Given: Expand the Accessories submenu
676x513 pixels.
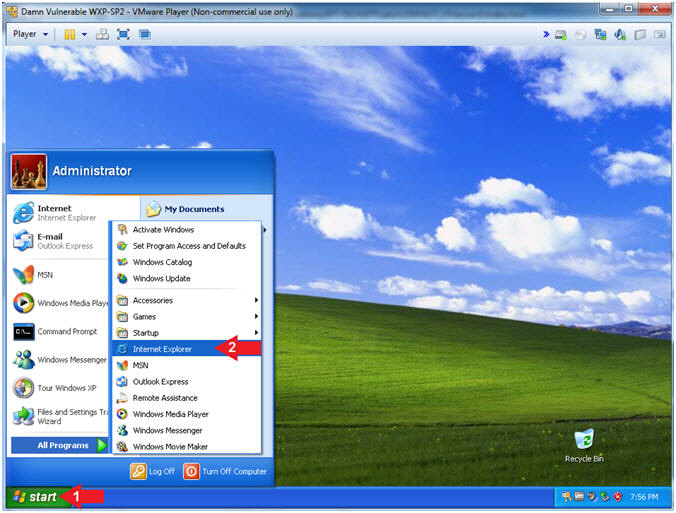Looking at the screenshot, I should click(x=187, y=300).
